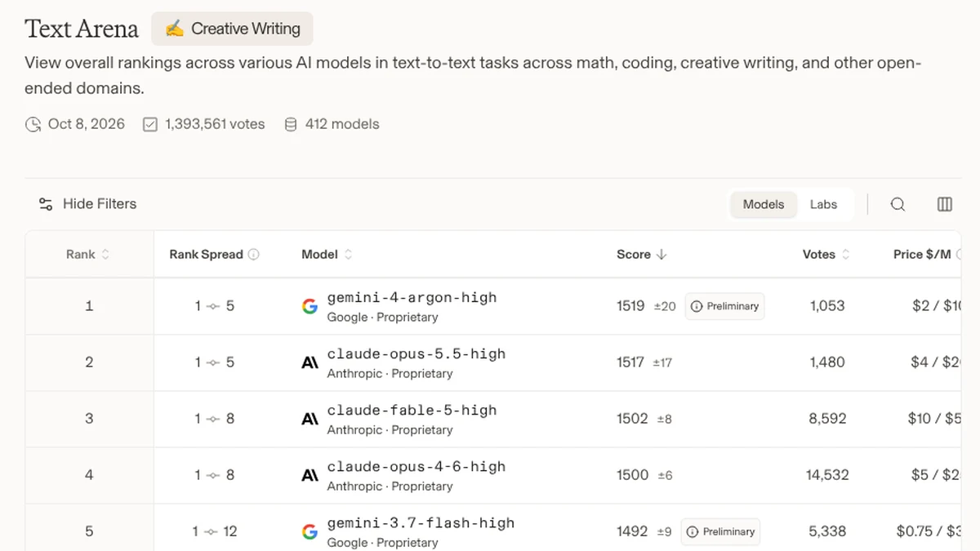Switch to the Labs view
This screenshot has height=551, width=980.
click(x=823, y=204)
